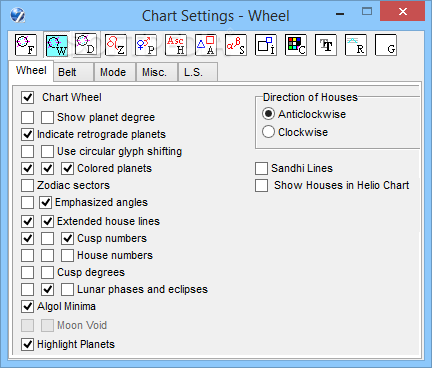
Task: Open the F chart settings icon
Action: (x=26, y=45)
